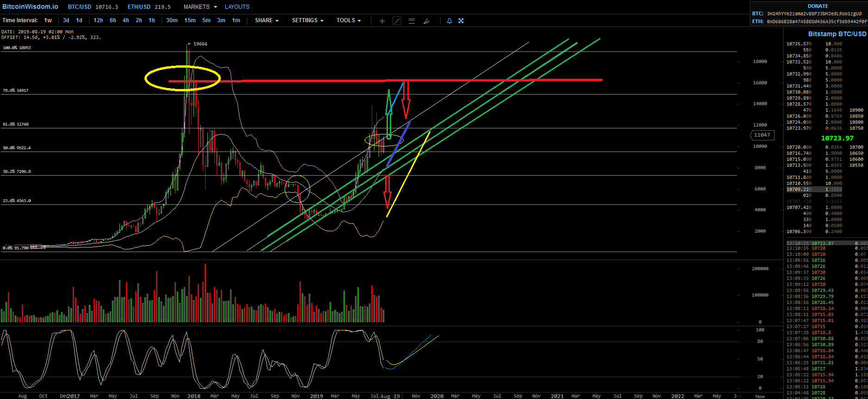
Task: Select the crosshair cursor tool
Action: [382, 21]
